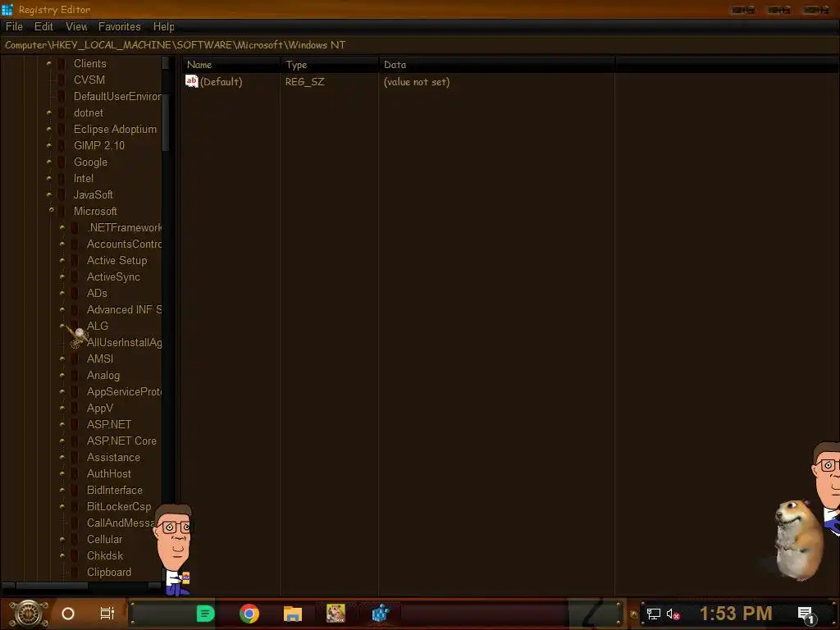The width and height of the screenshot is (840, 630).
Task: Select the DefaultUserEnvironment key
Action: pos(117,97)
